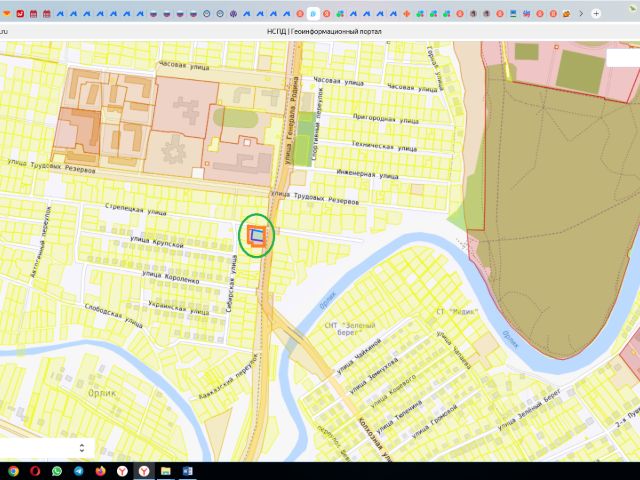640x480 pixels.
Task: Open a new browser tab with plus button
Action: click(x=596, y=13)
